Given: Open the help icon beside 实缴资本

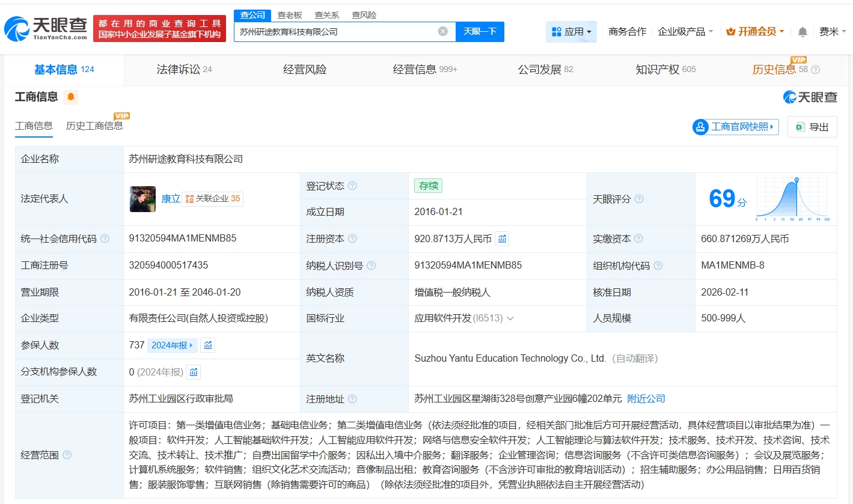Looking at the screenshot, I should [638, 238].
